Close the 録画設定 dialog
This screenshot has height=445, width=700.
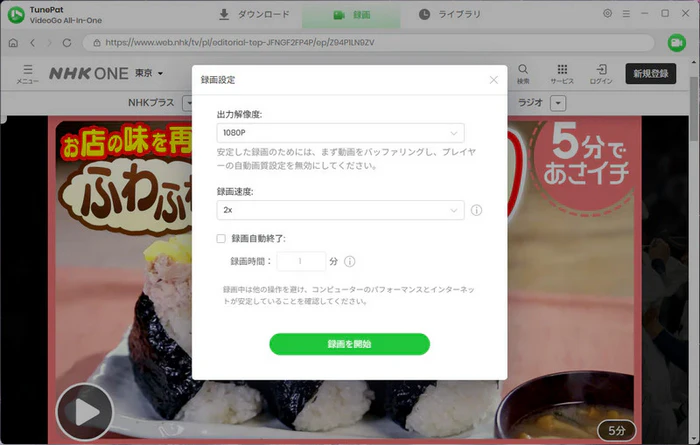[x=494, y=80]
